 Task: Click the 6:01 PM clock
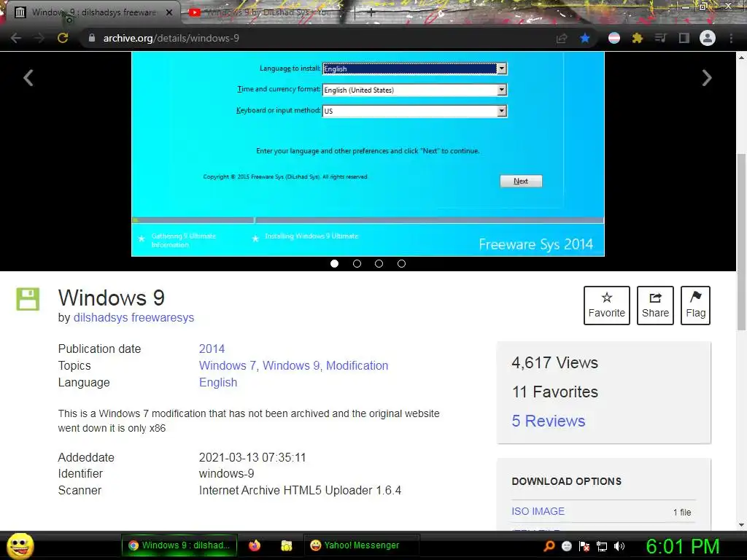click(x=683, y=546)
